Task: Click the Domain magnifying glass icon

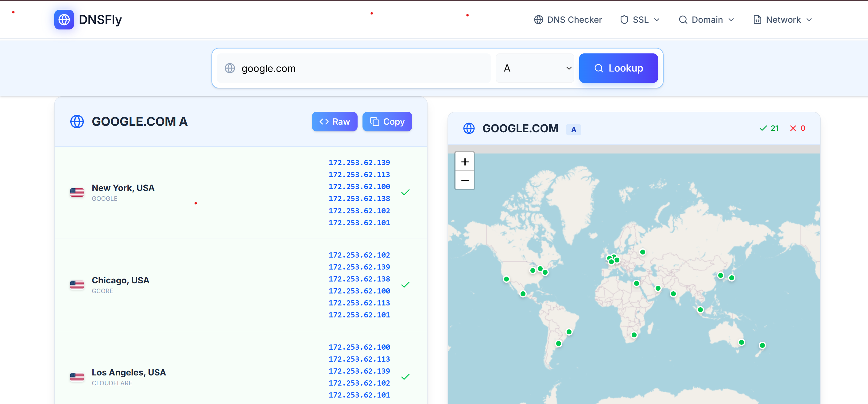Action: click(683, 20)
